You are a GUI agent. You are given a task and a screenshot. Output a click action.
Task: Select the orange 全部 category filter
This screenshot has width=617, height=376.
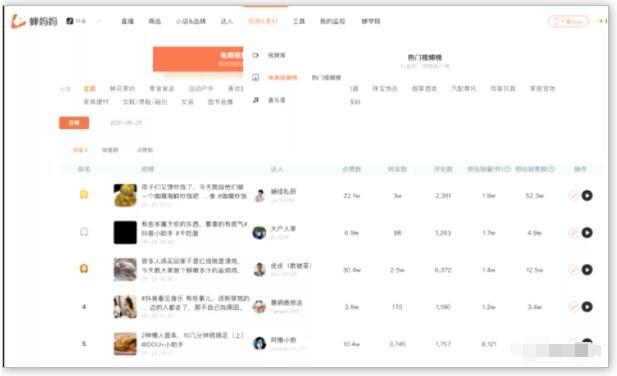[x=90, y=88]
